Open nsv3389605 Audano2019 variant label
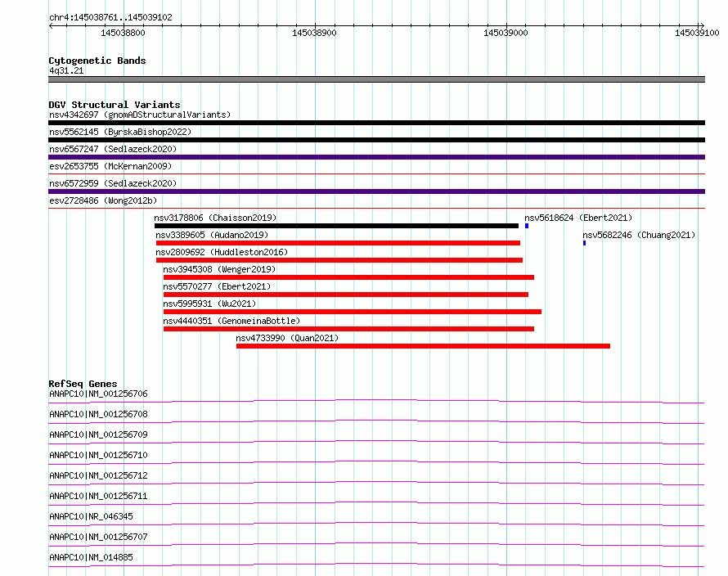This screenshot has width=728, height=576. [x=212, y=235]
